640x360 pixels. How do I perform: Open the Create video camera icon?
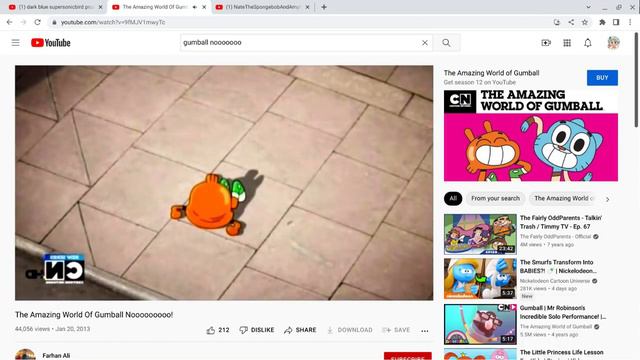(x=546, y=42)
